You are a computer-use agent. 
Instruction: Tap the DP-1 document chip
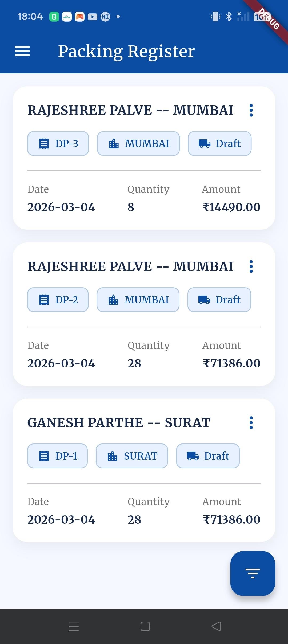pos(57,456)
